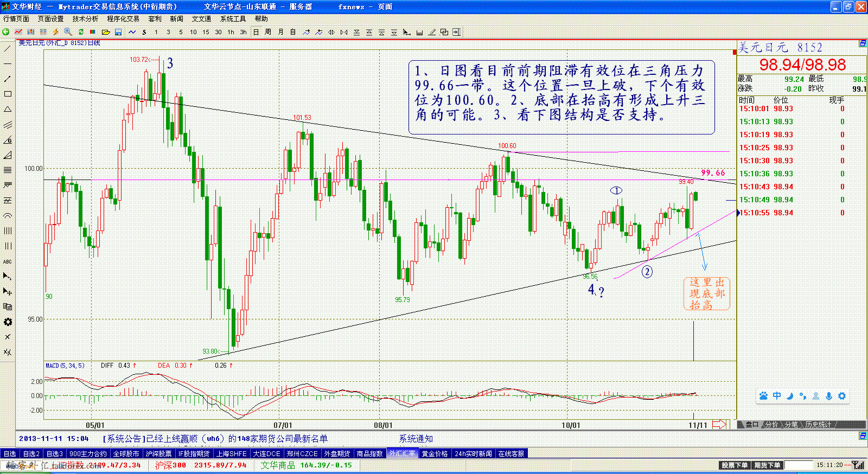Click the network signal icon in status bar
Screen dimensions: 868x474
(x=858, y=465)
